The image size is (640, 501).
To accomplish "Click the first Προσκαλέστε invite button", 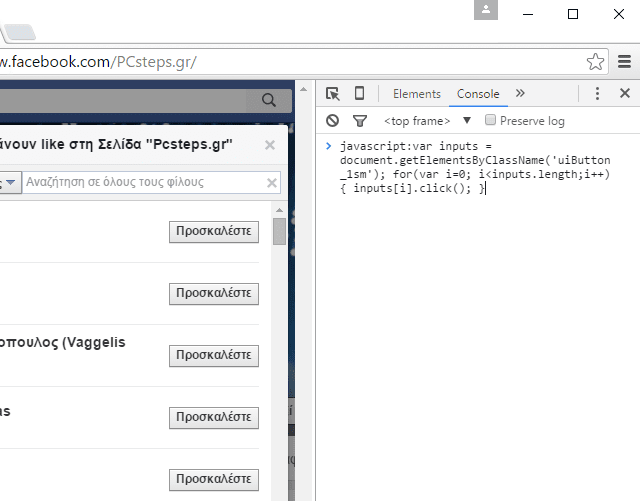I will click(214, 232).
